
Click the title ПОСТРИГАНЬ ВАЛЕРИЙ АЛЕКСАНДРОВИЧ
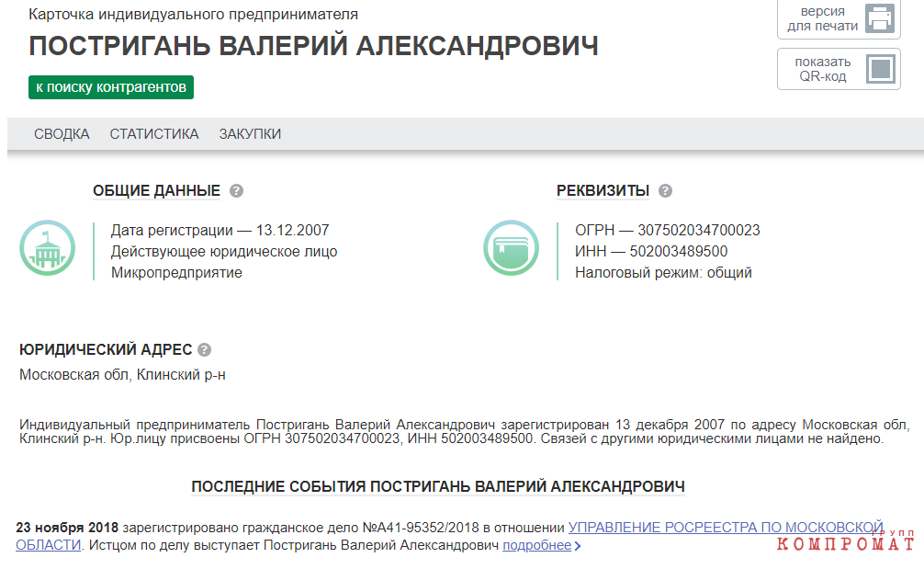(x=313, y=46)
